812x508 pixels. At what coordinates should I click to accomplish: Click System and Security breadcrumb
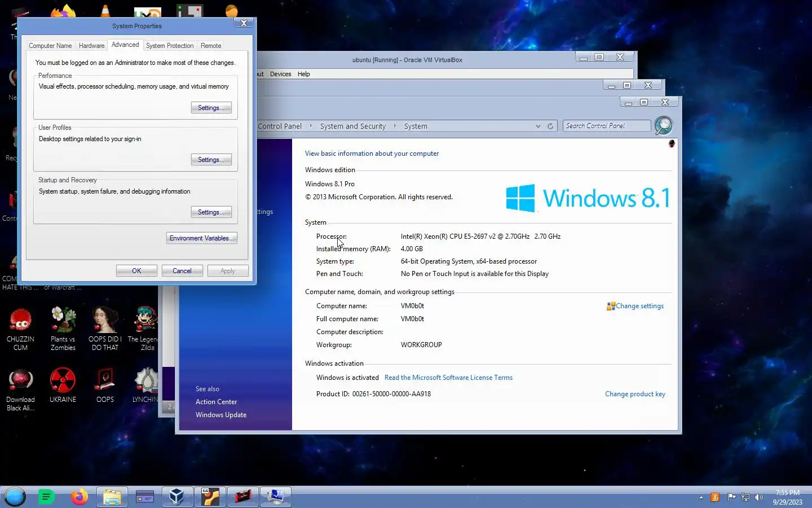(x=353, y=126)
